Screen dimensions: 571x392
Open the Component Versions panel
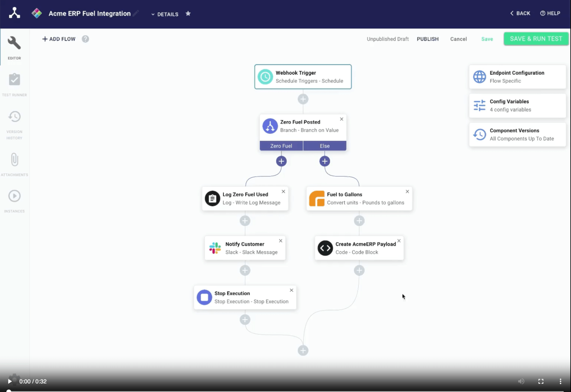point(517,134)
